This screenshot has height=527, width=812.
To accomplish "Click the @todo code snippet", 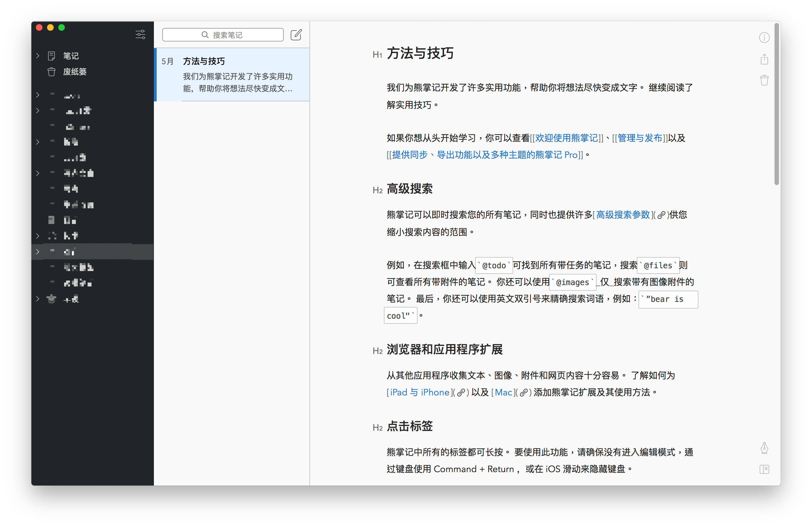I will [494, 265].
